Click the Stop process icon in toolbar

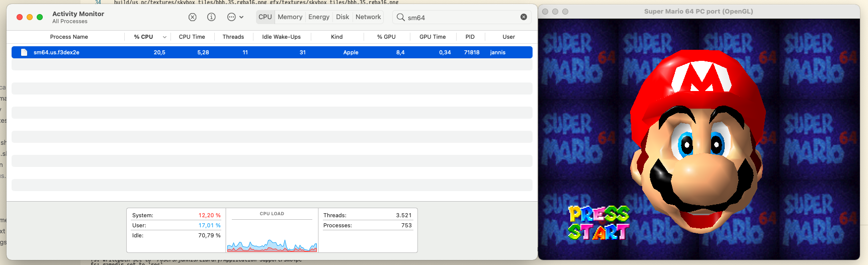pyautogui.click(x=192, y=17)
